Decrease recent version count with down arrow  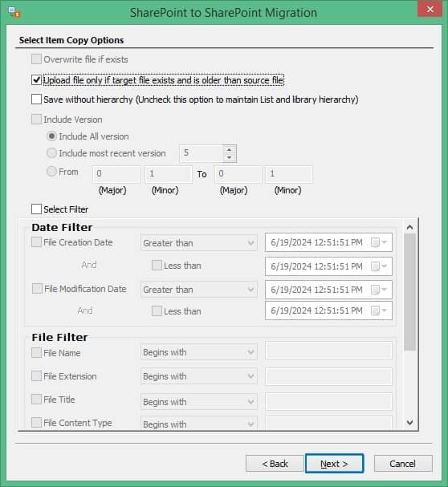point(229,157)
